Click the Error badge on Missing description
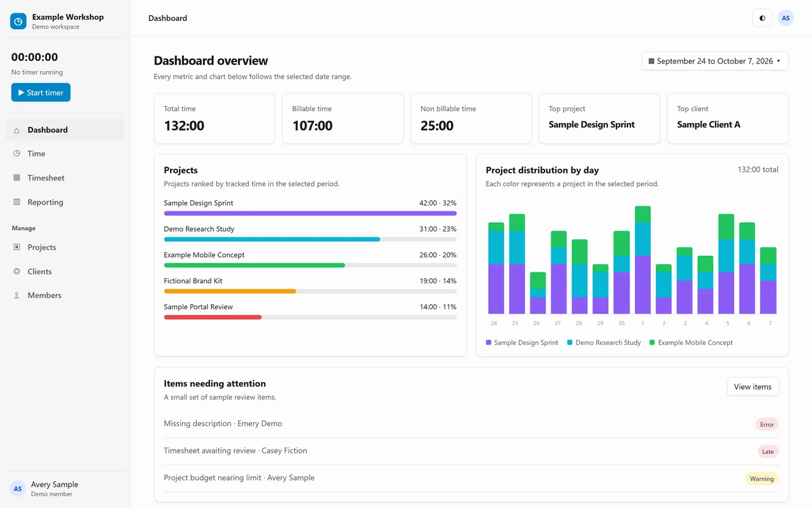The height and width of the screenshot is (508, 812). coord(767,424)
